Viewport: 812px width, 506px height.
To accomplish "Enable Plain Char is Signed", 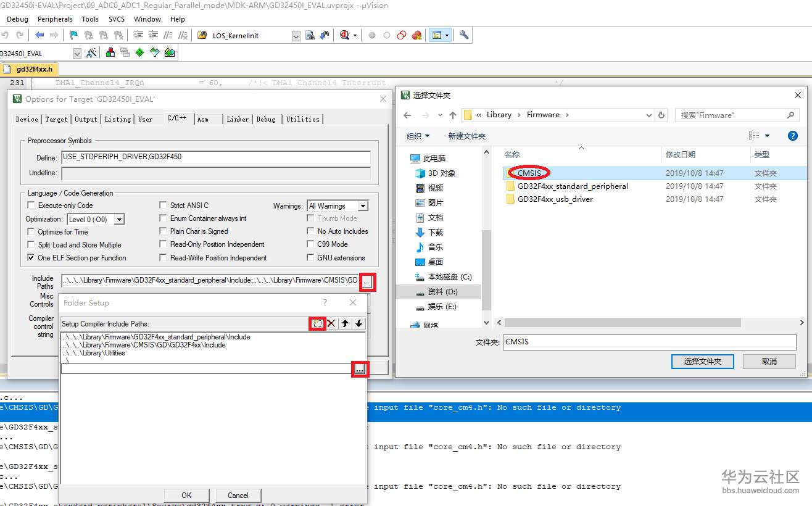I will (x=164, y=231).
